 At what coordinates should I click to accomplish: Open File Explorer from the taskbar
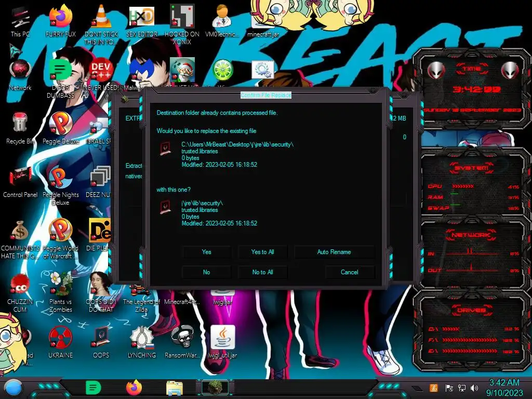(175, 388)
